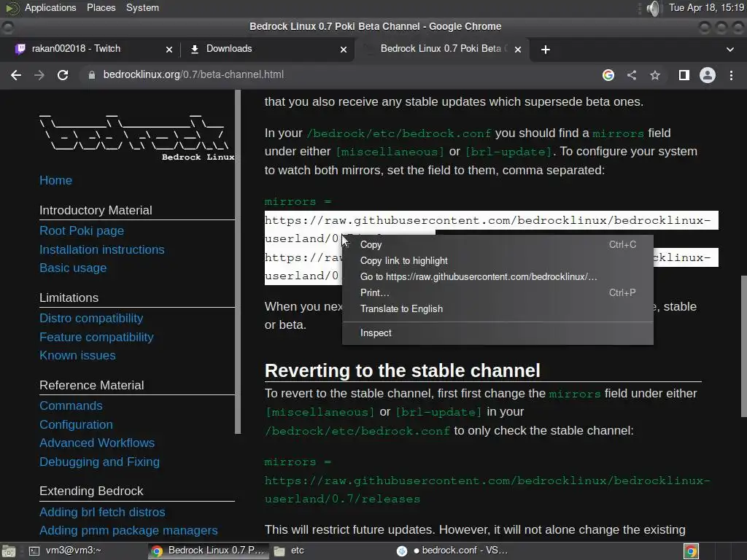Open the Google icon in the toolbar
Screen dimensions: 747x560
pyautogui.click(x=608, y=75)
